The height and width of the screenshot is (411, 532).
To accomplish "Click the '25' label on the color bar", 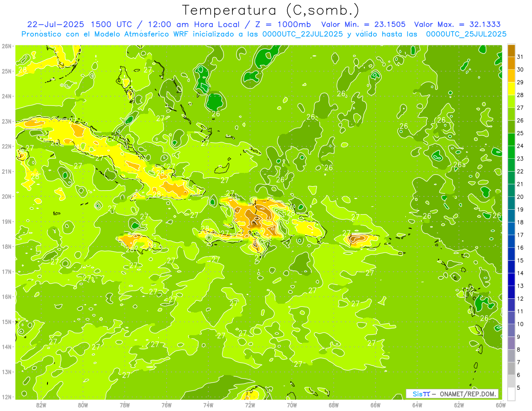I will coord(520,133).
